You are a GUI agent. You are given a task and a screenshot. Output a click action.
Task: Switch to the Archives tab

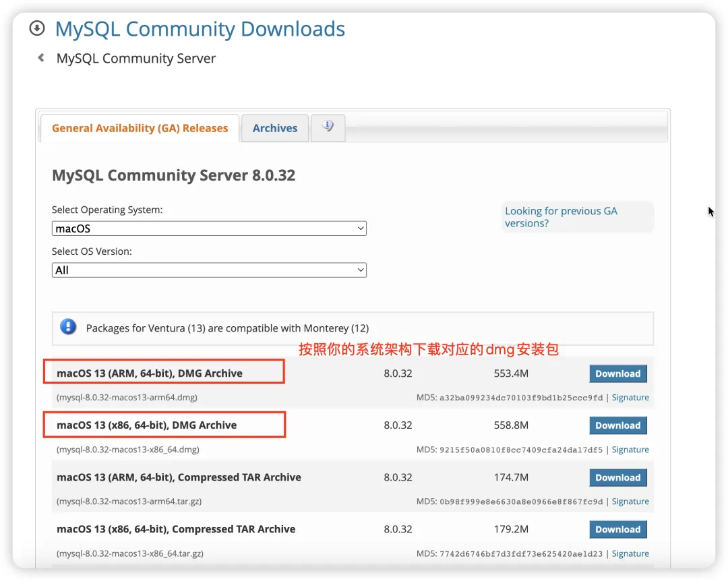(x=275, y=128)
